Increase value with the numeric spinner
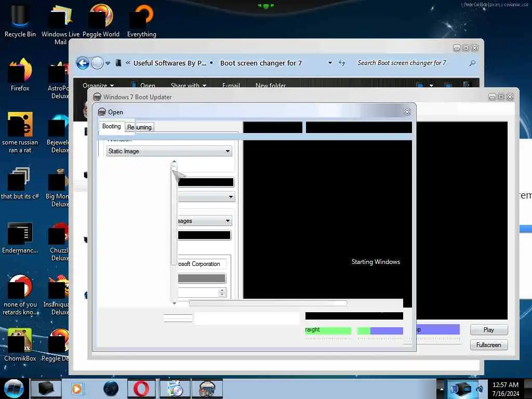532x399 pixels. click(x=222, y=290)
